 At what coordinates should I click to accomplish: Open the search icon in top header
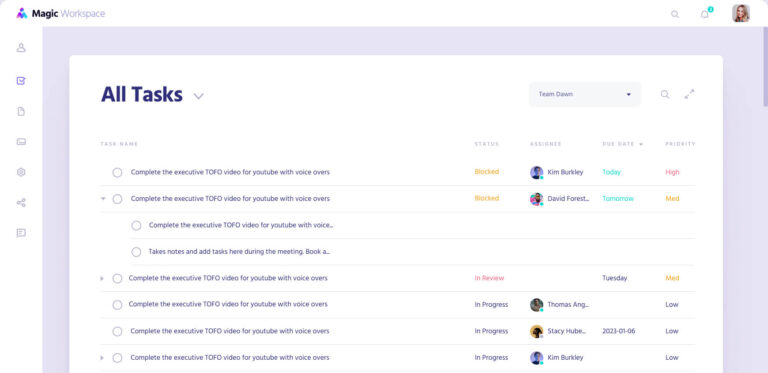click(x=675, y=14)
